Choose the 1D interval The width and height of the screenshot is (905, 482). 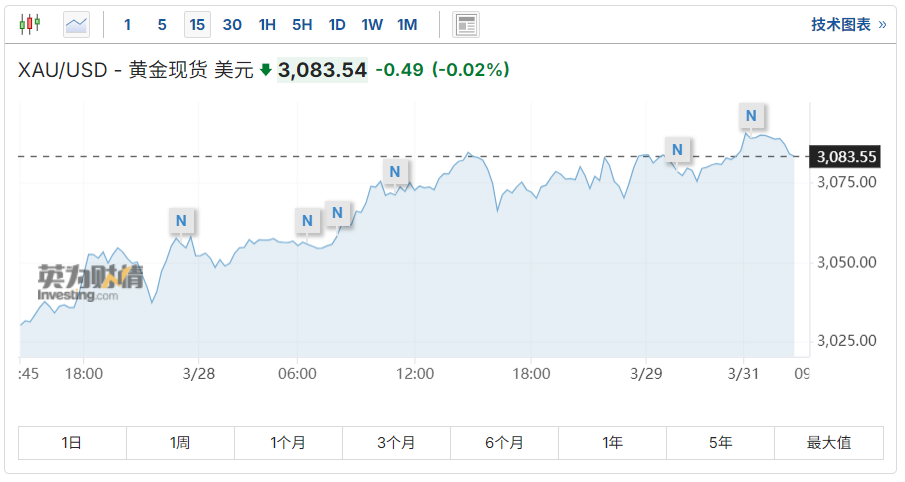[x=337, y=24]
